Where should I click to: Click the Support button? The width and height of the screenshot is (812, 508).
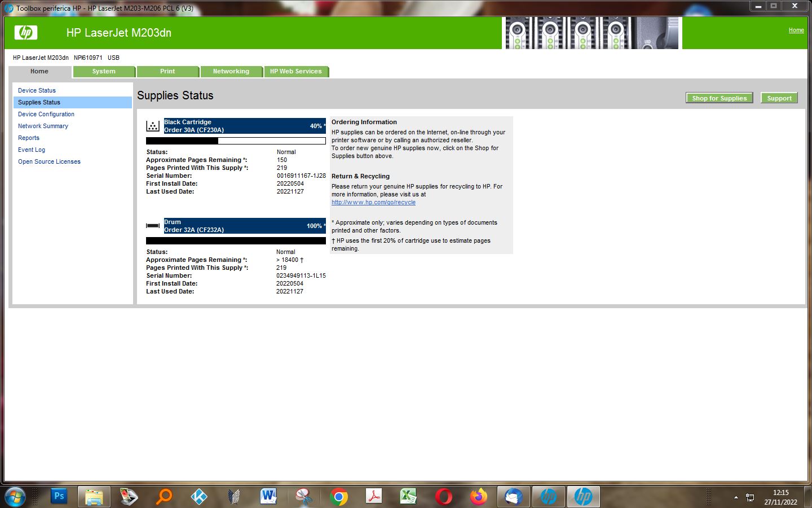coord(779,98)
